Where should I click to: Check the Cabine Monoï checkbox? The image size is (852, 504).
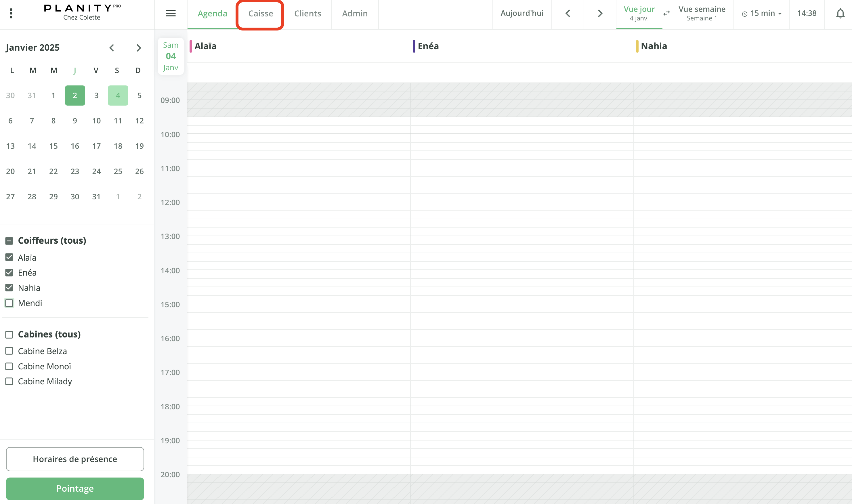[9, 366]
